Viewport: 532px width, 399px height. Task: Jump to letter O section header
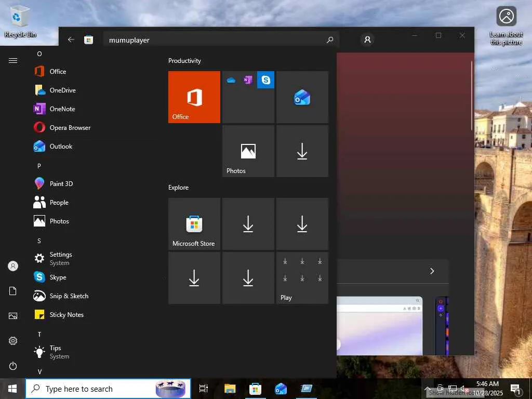(x=39, y=54)
